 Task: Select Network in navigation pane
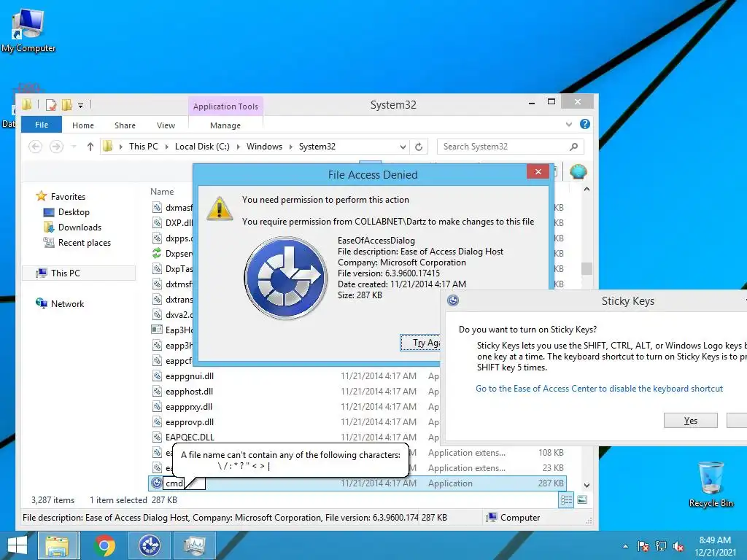tap(67, 304)
